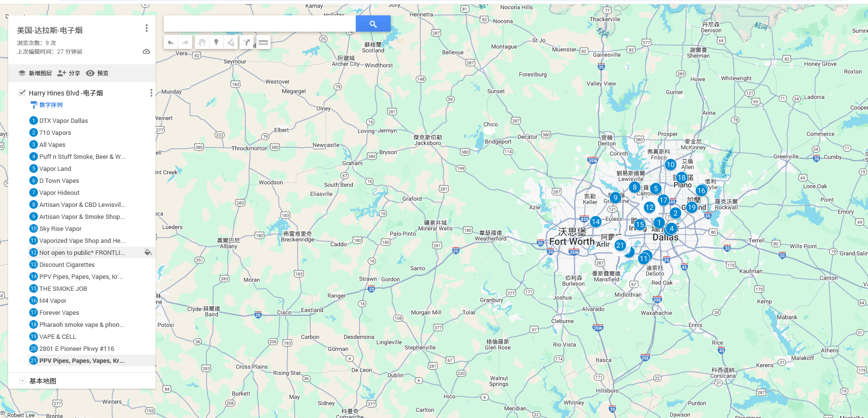Click 新增图层 to add a layer
This screenshot has width=868, height=418.
(x=35, y=73)
